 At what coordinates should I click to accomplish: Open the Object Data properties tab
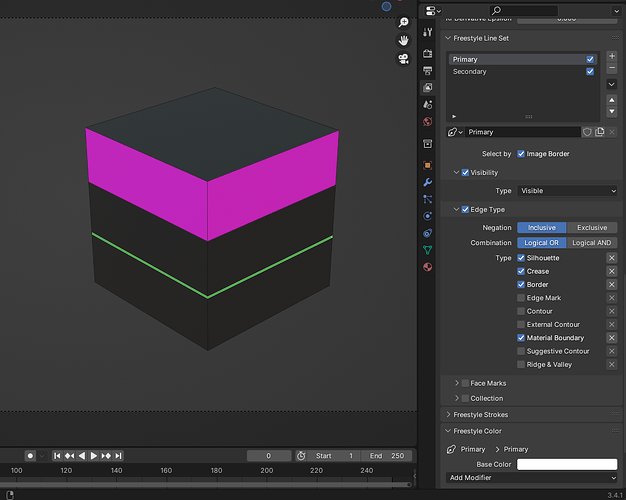pyautogui.click(x=428, y=250)
